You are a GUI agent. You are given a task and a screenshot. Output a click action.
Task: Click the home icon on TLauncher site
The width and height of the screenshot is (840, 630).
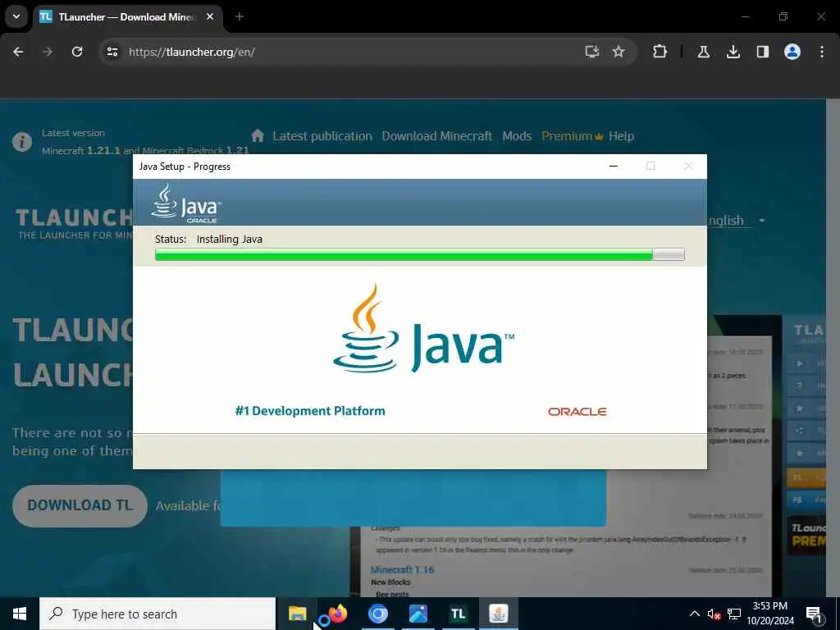pos(258,135)
